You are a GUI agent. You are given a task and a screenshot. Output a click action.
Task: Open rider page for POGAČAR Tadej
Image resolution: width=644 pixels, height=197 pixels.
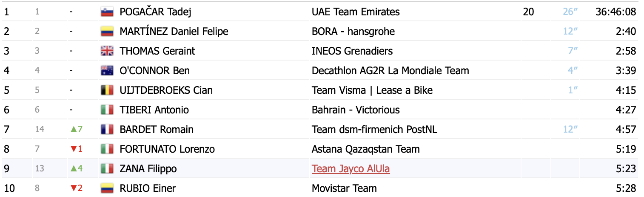pyautogui.click(x=155, y=12)
